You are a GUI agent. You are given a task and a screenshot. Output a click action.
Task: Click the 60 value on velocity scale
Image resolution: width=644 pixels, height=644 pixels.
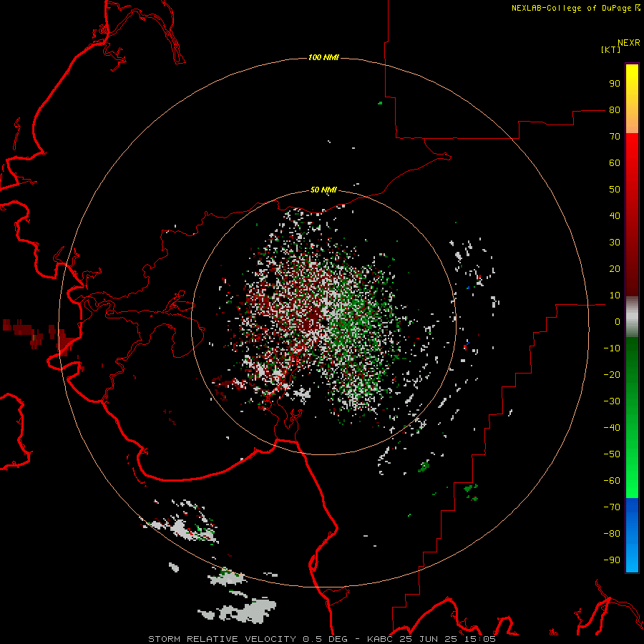(x=615, y=163)
